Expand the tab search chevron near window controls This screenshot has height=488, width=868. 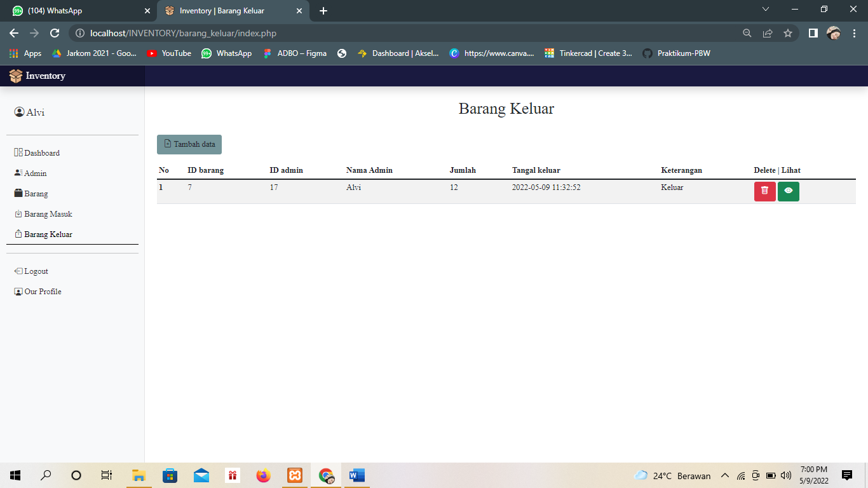click(x=765, y=10)
